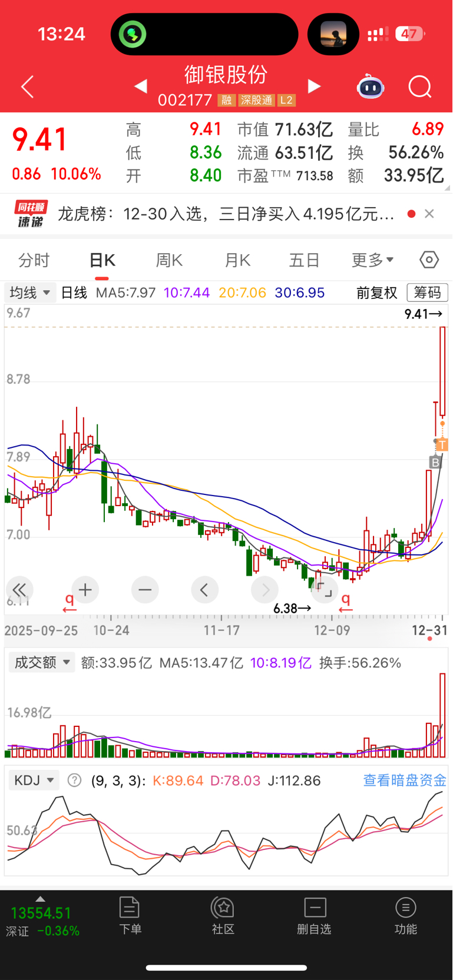Remove stock via 删自选
Screen dimensions: 453x980
pyautogui.click(x=315, y=916)
